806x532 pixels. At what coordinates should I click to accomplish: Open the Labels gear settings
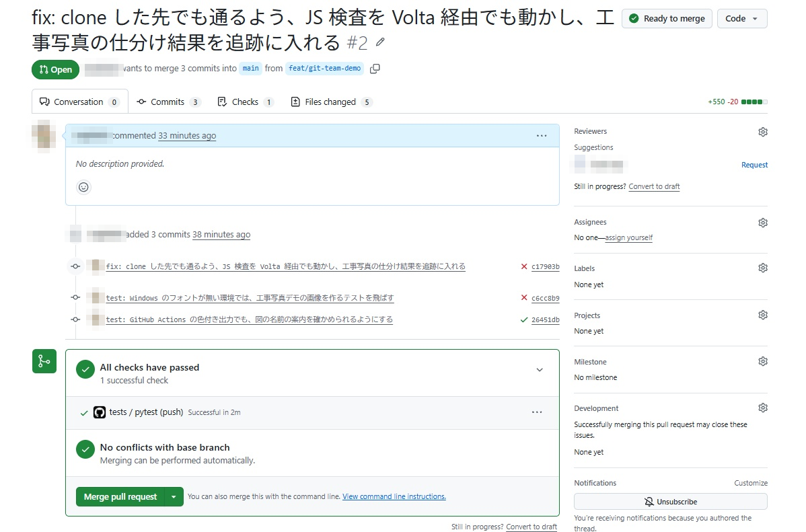pyautogui.click(x=763, y=268)
